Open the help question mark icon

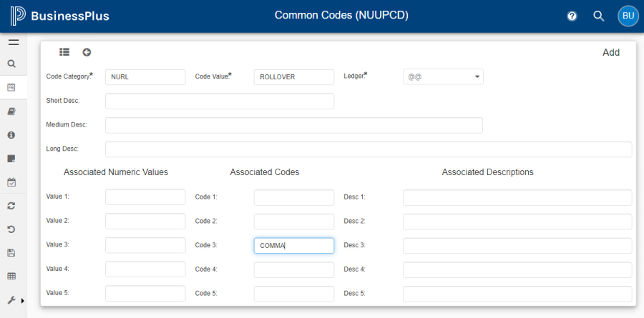pyautogui.click(x=572, y=16)
